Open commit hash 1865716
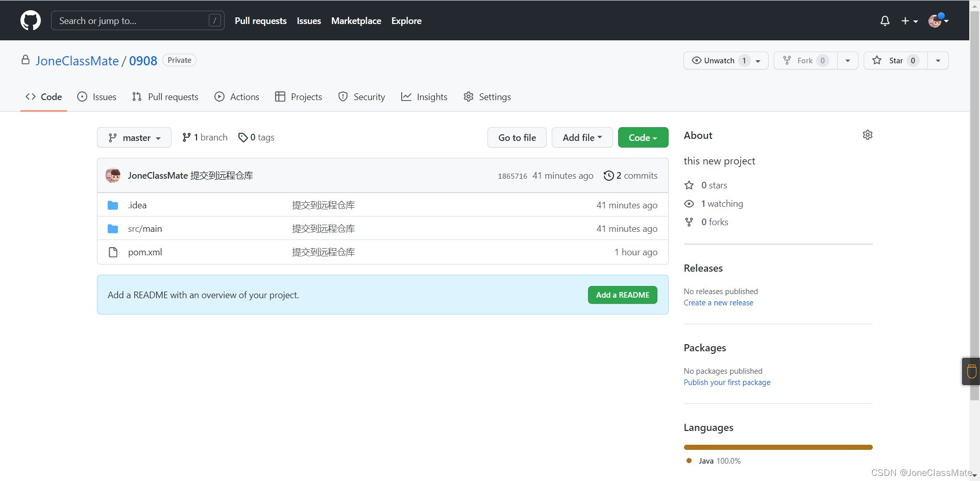This screenshot has width=980, height=481. point(512,176)
